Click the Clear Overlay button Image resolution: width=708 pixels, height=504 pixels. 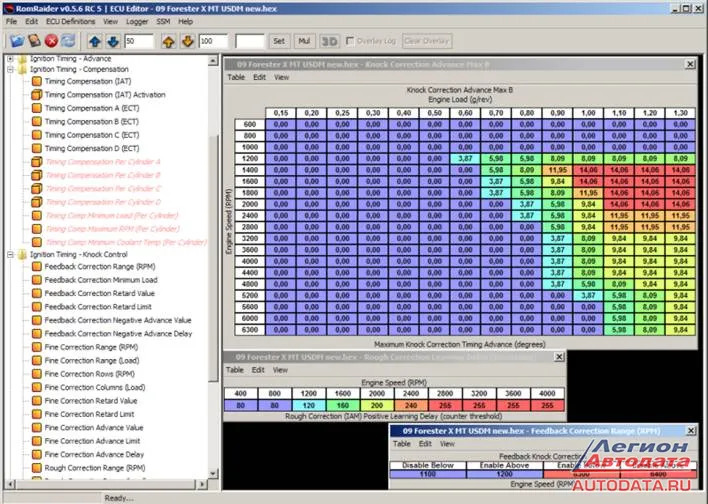(x=427, y=41)
